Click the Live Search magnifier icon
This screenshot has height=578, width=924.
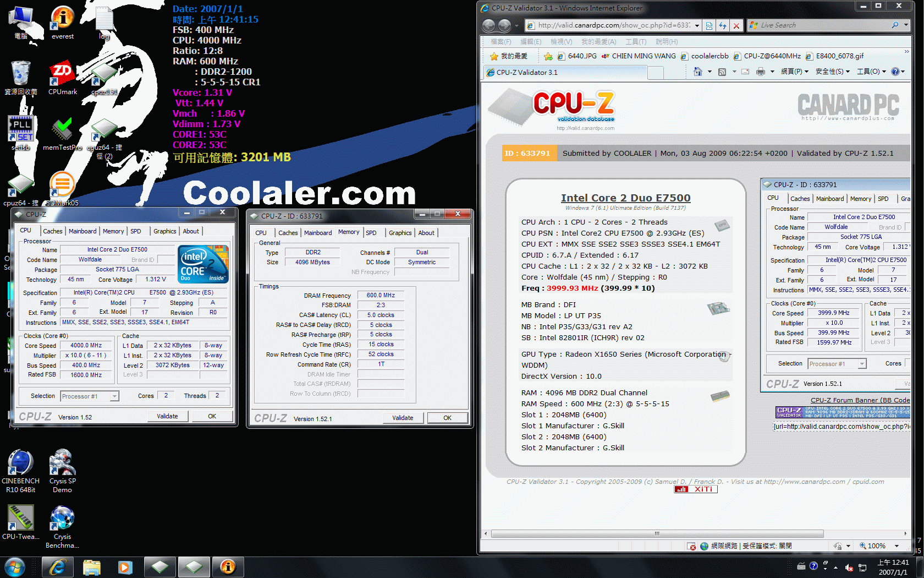895,25
